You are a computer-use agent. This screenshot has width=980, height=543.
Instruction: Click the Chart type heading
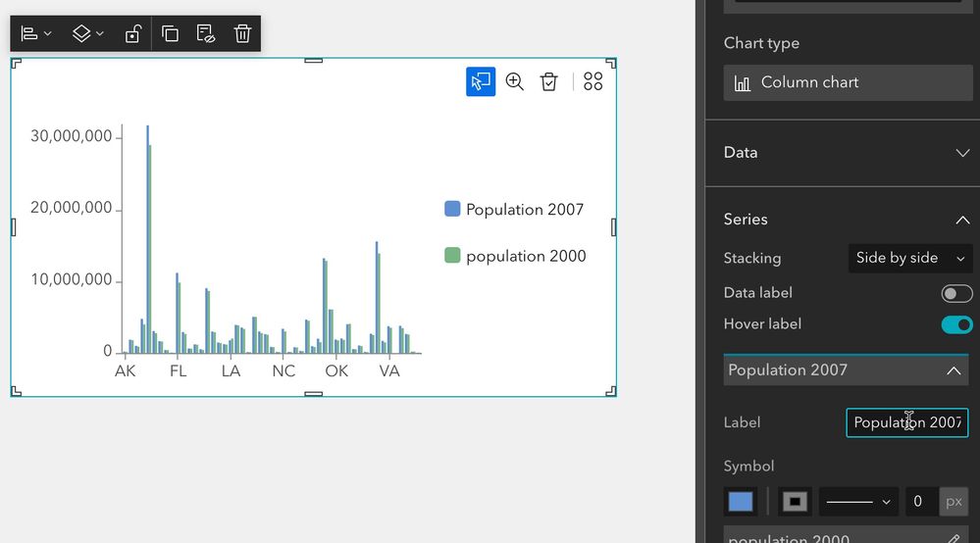[761, 43]
